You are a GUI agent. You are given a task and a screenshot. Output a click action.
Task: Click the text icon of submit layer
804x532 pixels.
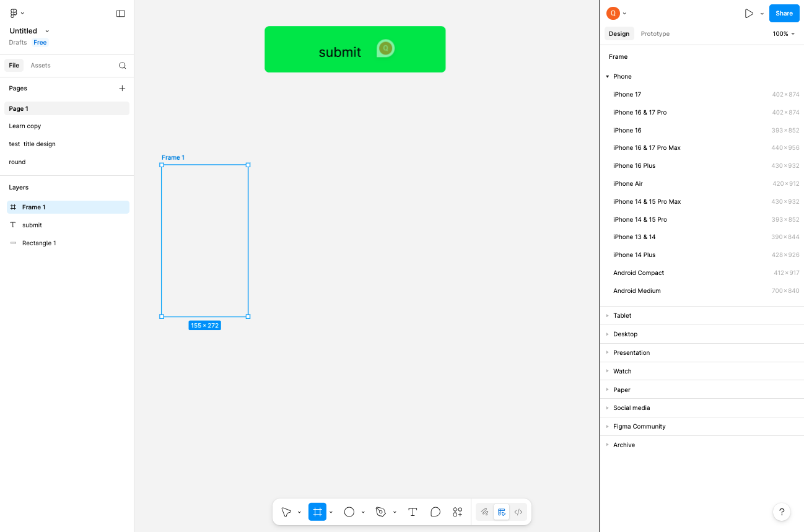(x=13, y=225)
